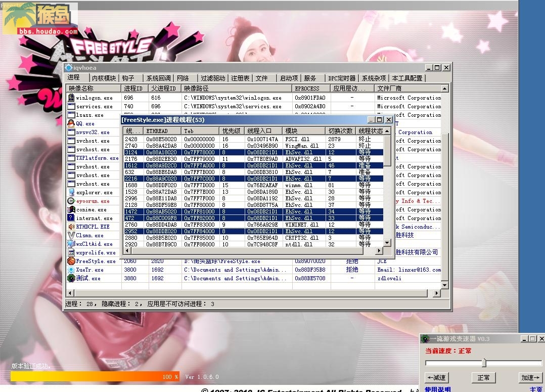Click the TXPlatform.exe process icon
Image resolution: width=545 pixels, height=392 pixels.
pos(71,158)
